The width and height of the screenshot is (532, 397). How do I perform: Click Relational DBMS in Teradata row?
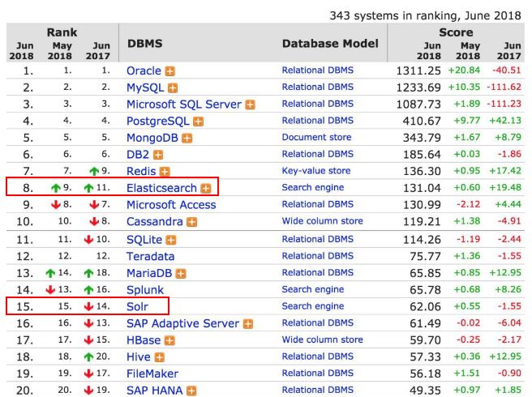[x=318, y=256]
